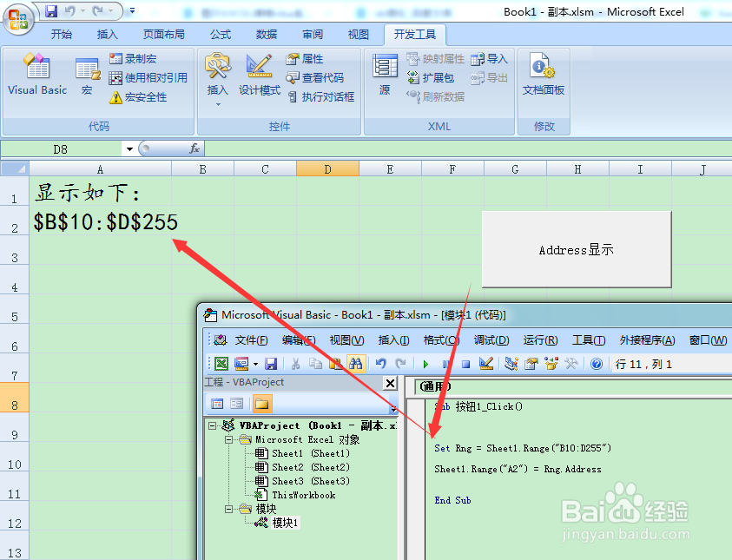Click View Microsoft Excel icon in VBA toolbar

(221, 364)
